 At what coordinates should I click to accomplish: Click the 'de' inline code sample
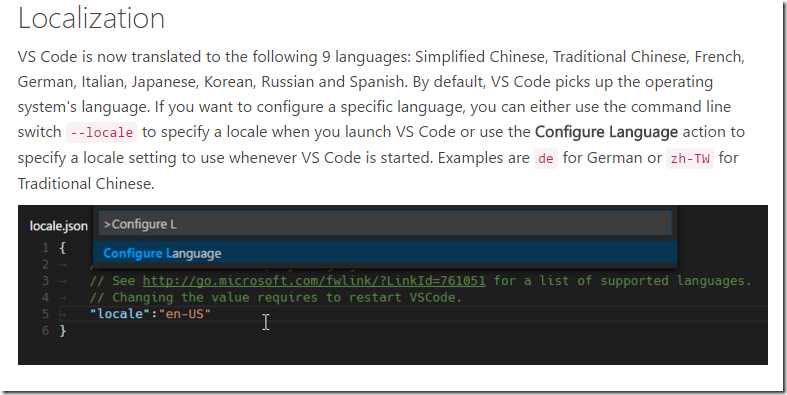click(x=546, y=158)
